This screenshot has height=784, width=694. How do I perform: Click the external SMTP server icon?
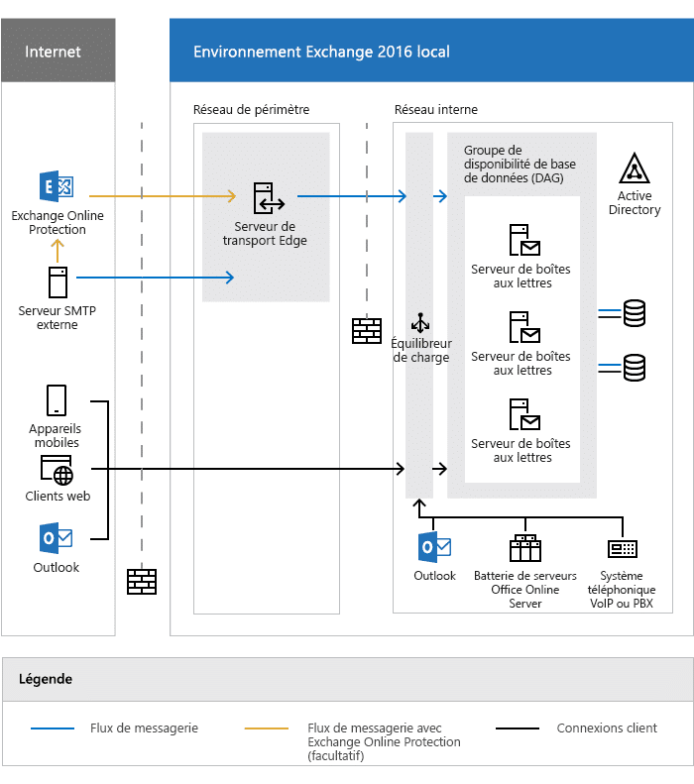[x=58, y=282]
